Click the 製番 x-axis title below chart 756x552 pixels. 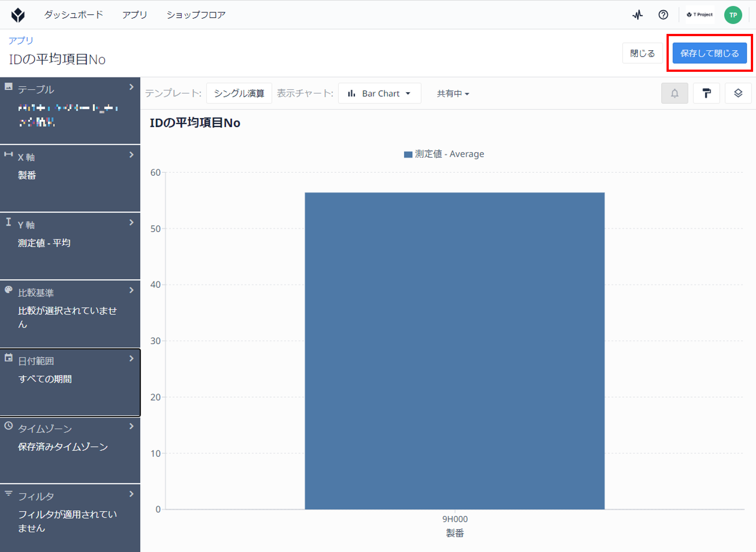click(455, 533)
